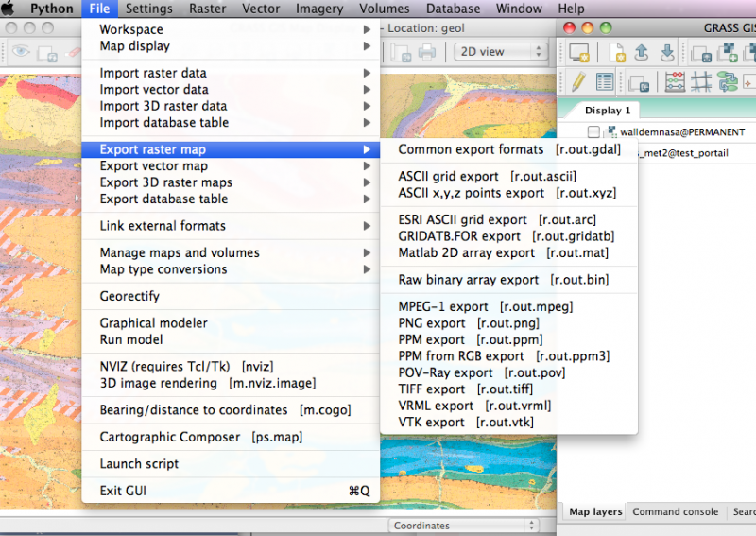The width and height of the screenshot is (756, 536).
Task: Open the Coordinates dropdown in status bar
Action: click(463, 526)
